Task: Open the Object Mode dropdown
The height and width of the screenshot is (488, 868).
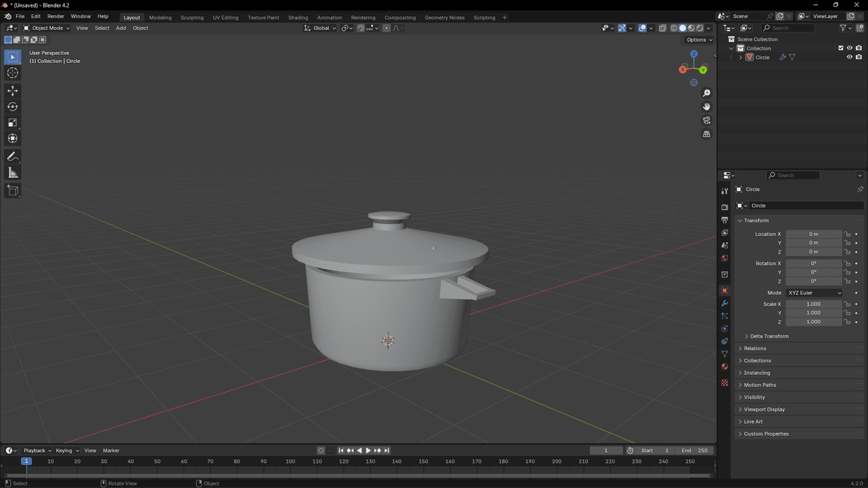Action: 46,28
